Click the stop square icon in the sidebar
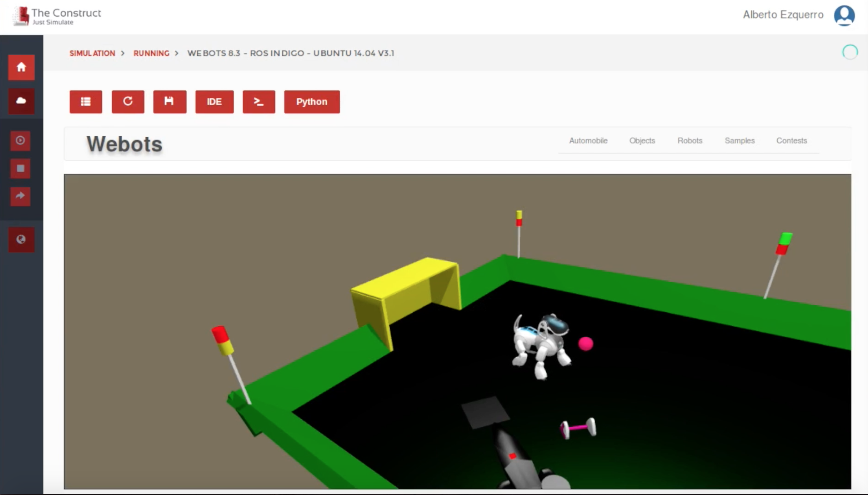Image resolution: width=868 pixels, height=495 pixels. 20,169
